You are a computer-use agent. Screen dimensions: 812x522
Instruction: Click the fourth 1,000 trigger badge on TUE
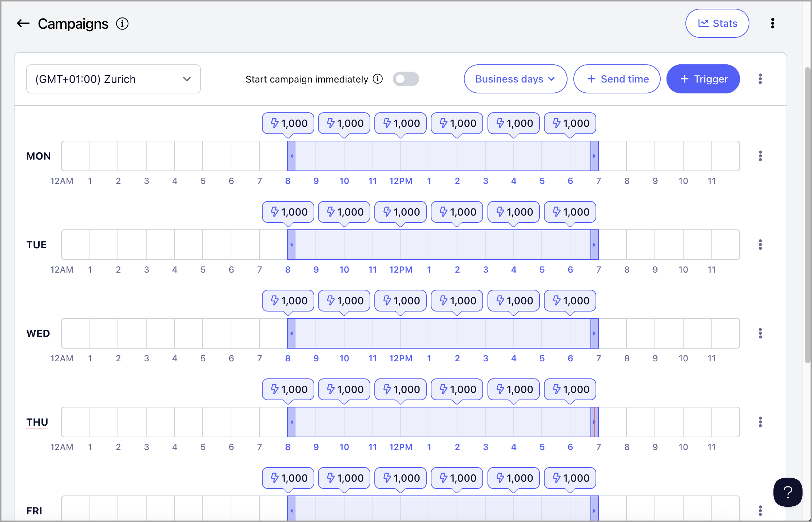click(x=457, y=212)
